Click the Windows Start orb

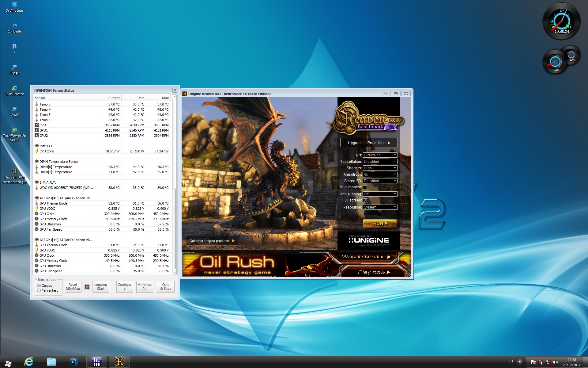(8, 363)
